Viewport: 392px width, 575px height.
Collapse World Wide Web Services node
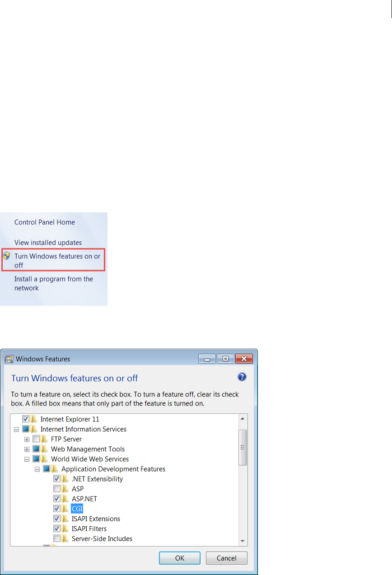(x=27, y=459)
